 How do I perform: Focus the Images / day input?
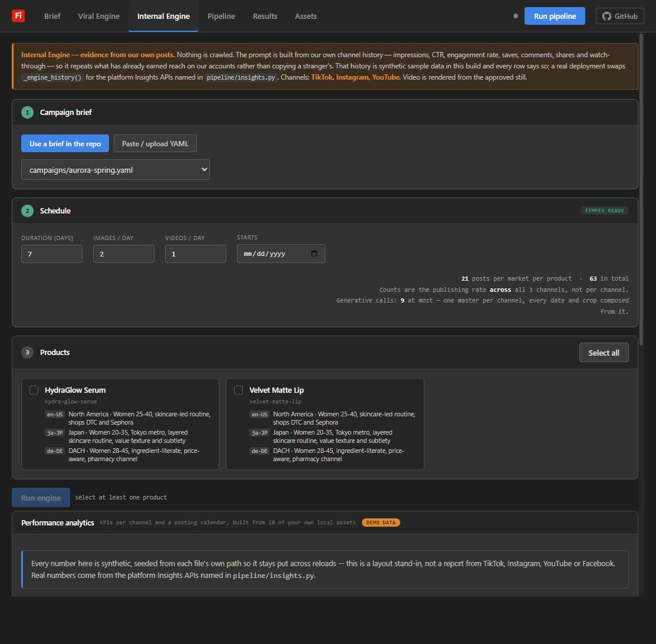[x=124, y=254]
